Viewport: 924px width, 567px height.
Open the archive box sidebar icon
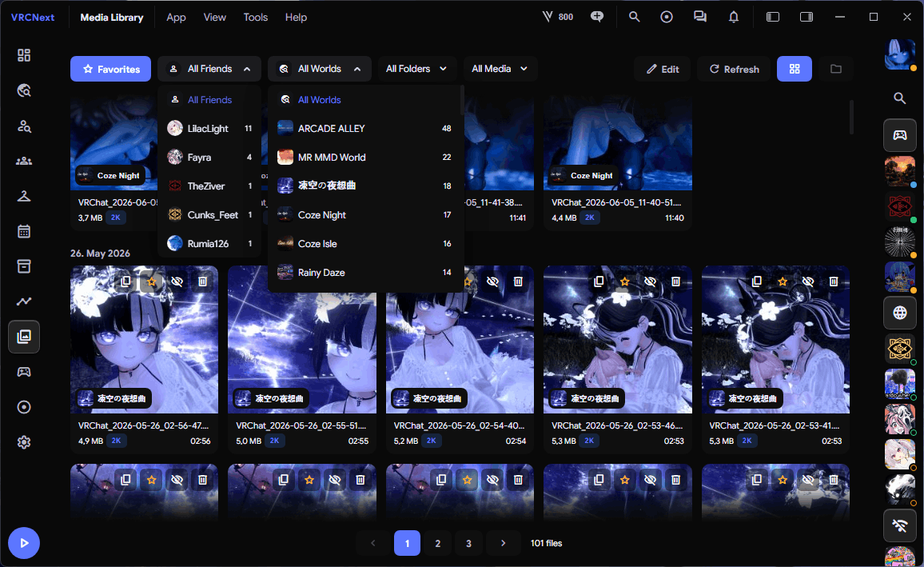tap(23, 266)
